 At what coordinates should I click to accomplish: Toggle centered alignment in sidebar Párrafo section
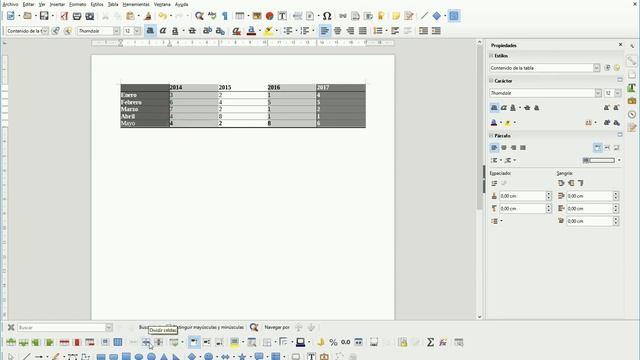tap(504, 148)
